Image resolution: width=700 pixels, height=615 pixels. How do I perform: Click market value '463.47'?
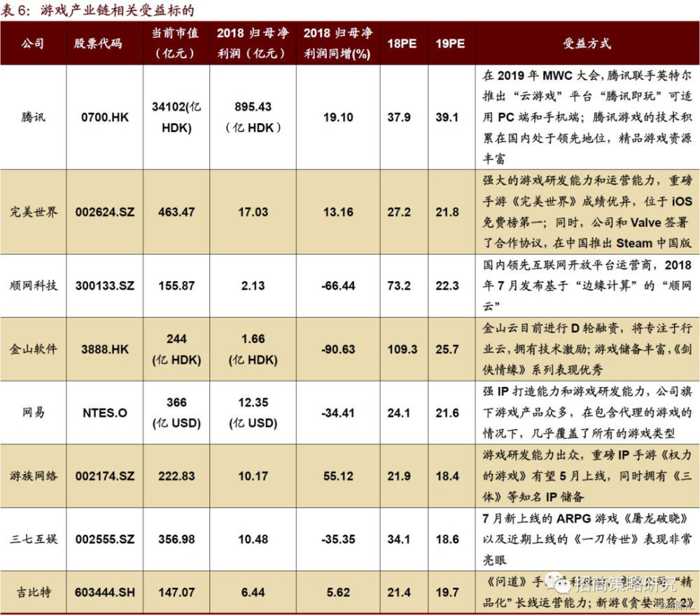(176, 212)
